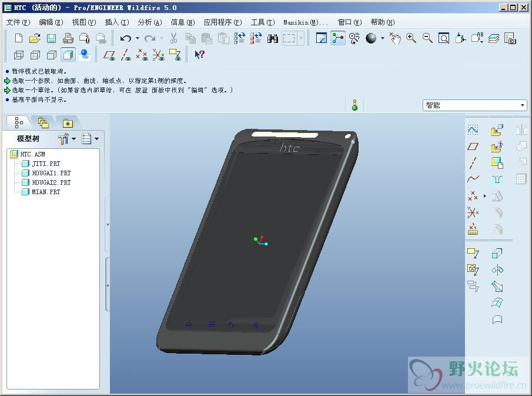Create a datum plane from right toolbar
Screen dimensions: 532x396
tap(473, 147)
